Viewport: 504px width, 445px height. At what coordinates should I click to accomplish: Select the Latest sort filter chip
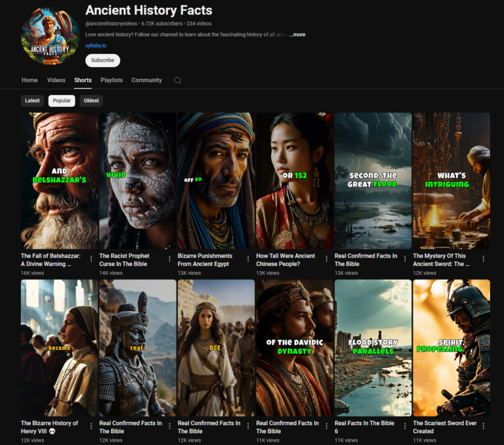pos(32,101)
